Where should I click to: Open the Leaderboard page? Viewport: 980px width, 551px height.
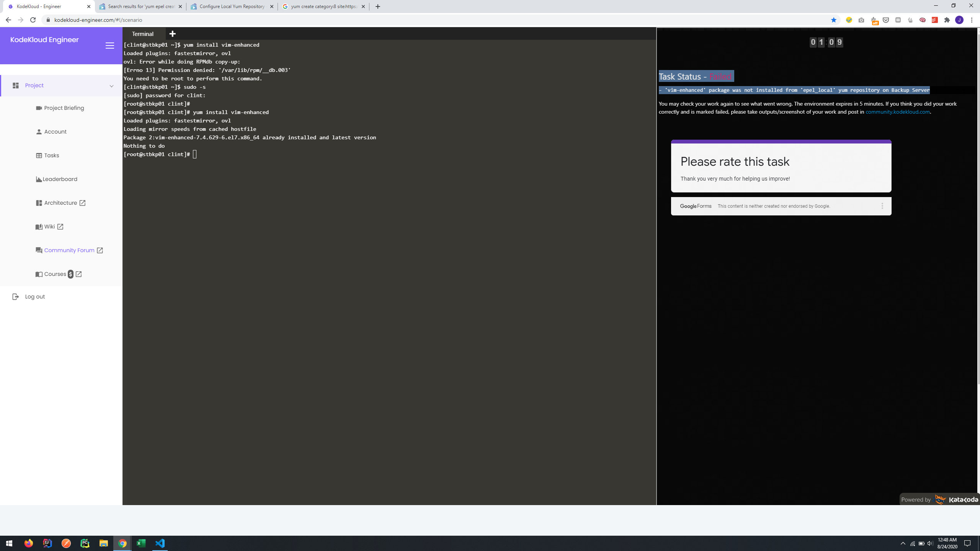click(60, 179)
